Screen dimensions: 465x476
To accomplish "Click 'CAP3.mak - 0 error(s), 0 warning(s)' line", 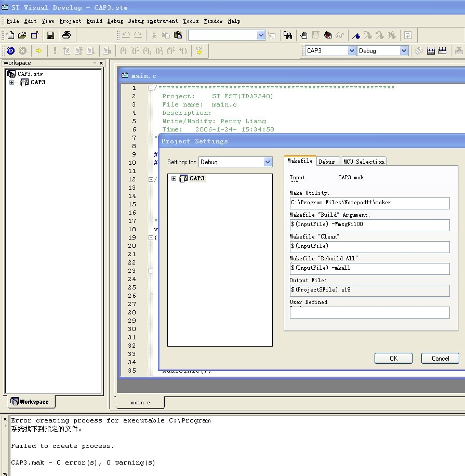I will point(83,462).
